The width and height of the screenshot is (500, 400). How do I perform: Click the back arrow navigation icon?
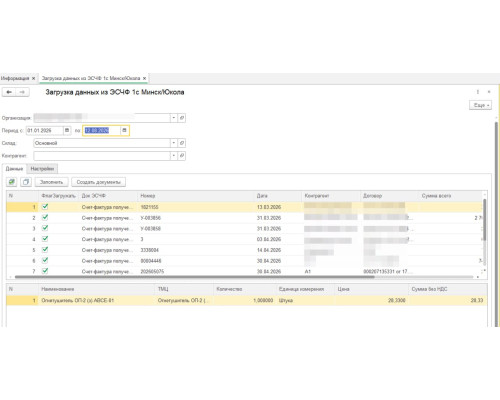click(x=9, y=92)
